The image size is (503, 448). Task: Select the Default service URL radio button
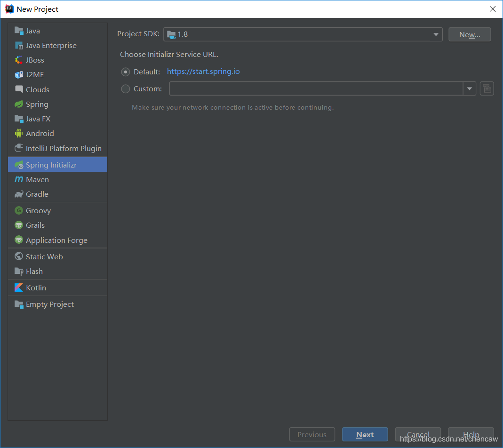tap(126, 72)
